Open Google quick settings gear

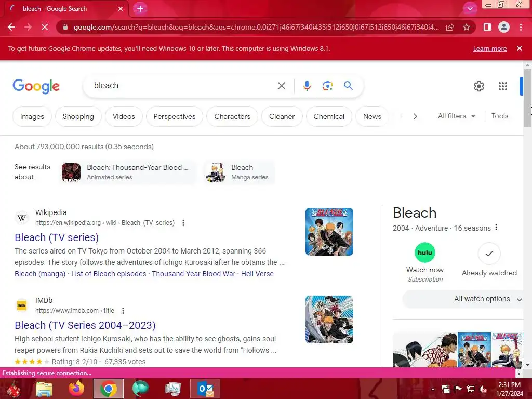click(x=478, y=86)
